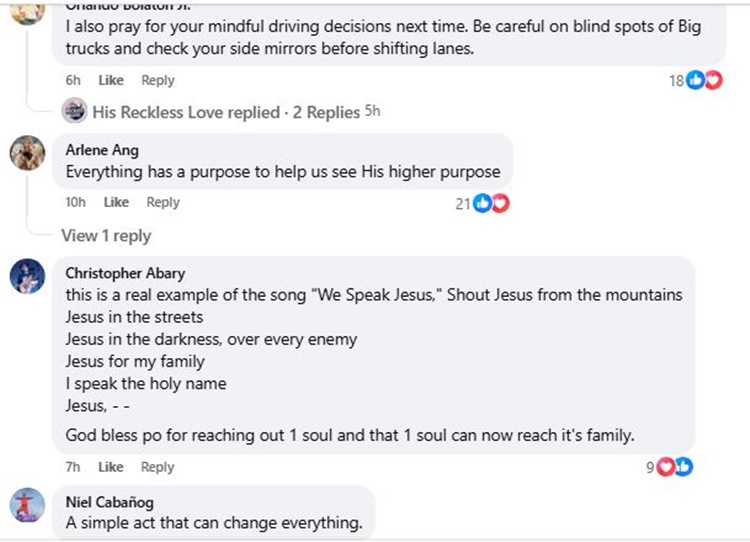750x542 pixels.
Task: Open Arlene Ang's profile name link
Action: pos(102,150)
